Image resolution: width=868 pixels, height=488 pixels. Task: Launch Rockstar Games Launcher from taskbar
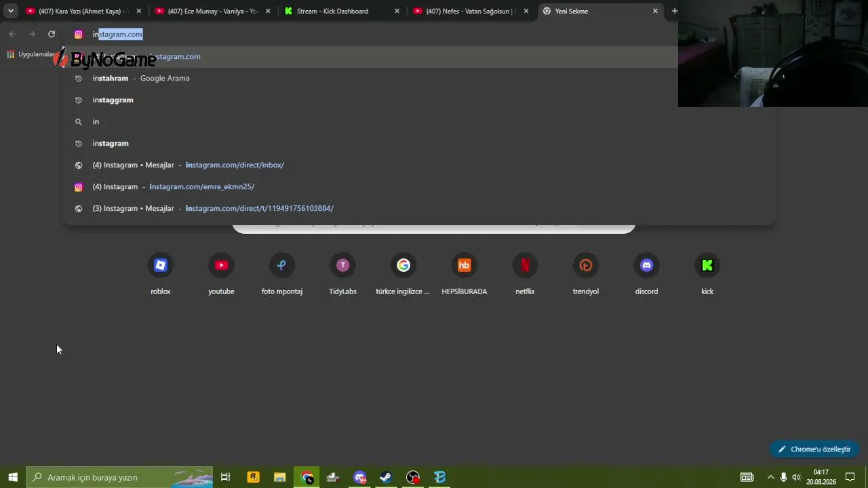[x=253, y=477]
